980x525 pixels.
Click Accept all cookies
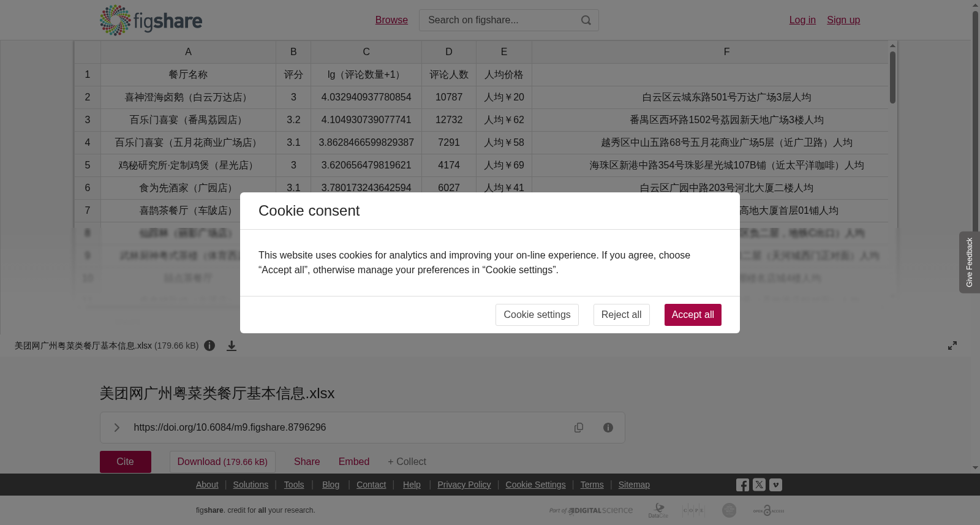point(693,315)
